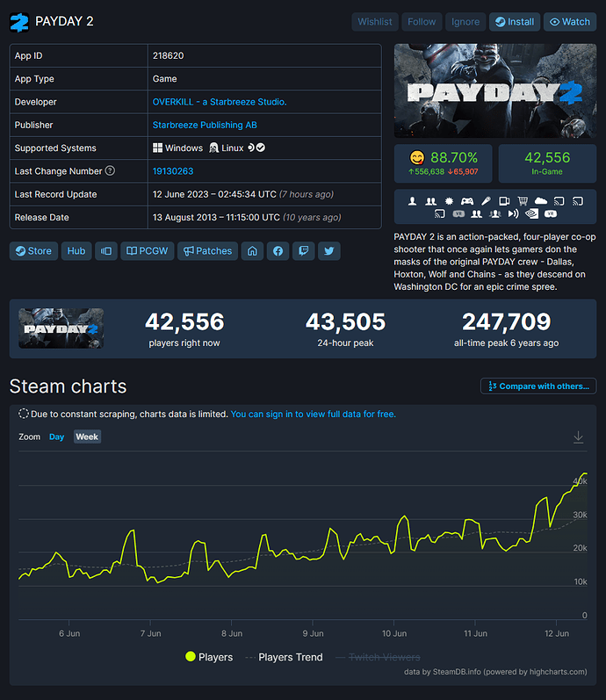The image size is (606, 700).
Task: Click the Steam charts heading
Action: click(68, 386)
